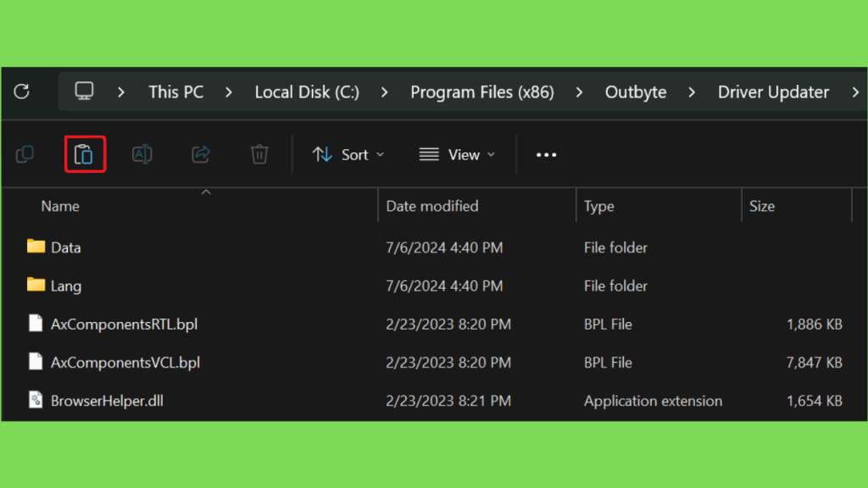The image size is (868, 488).
Task: Click the Share icon in toolbar
Action: click(201, 154)
